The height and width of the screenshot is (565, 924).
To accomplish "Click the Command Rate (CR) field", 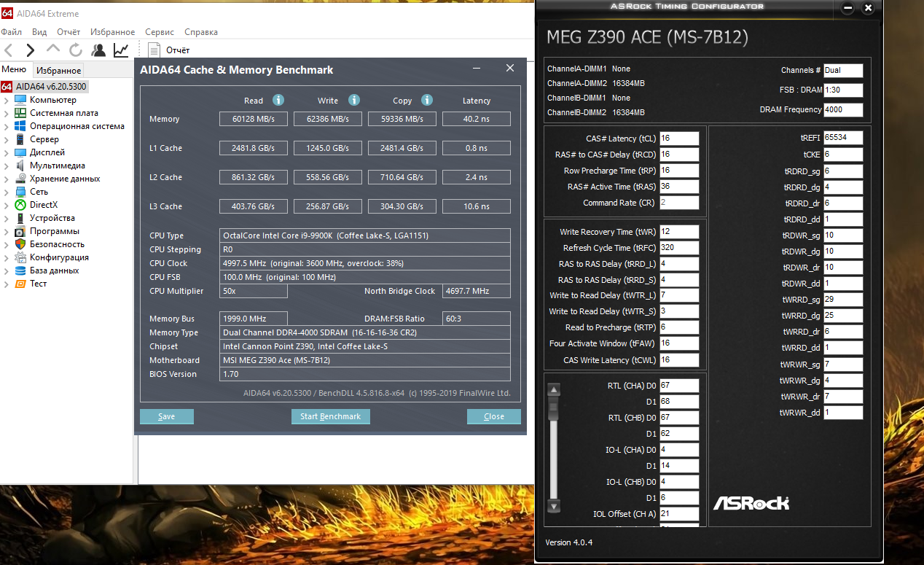I will tap(679, 203).
